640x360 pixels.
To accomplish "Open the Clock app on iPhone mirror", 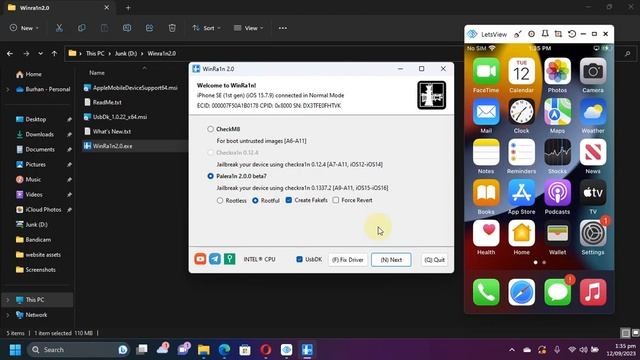I will (x=521, y=112).
